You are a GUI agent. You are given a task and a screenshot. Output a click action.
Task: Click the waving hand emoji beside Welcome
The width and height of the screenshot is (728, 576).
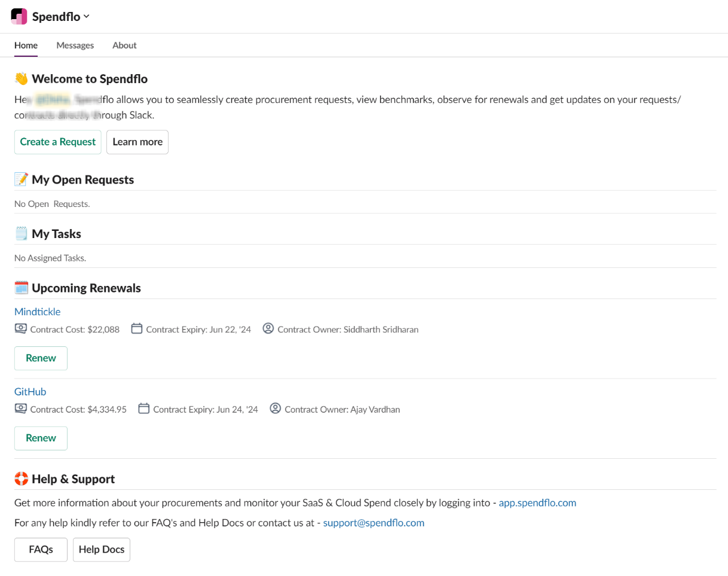point(21,79)
